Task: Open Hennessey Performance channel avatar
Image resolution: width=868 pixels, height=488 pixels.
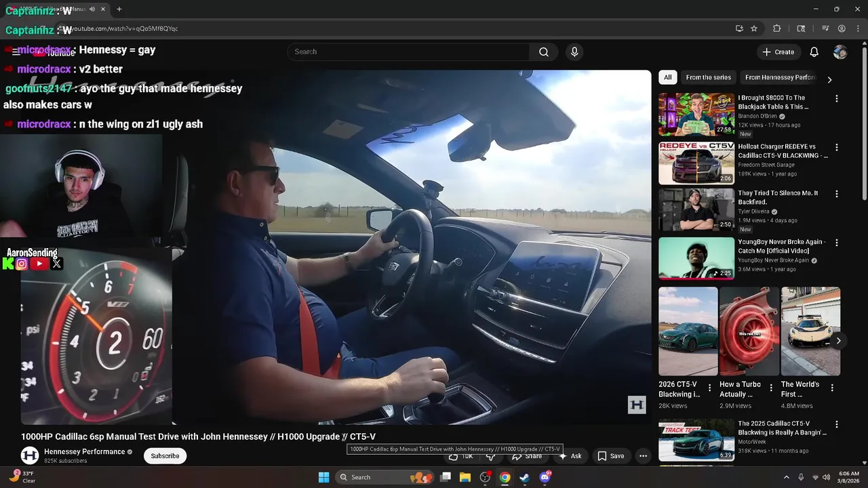Action: [30, 455]
